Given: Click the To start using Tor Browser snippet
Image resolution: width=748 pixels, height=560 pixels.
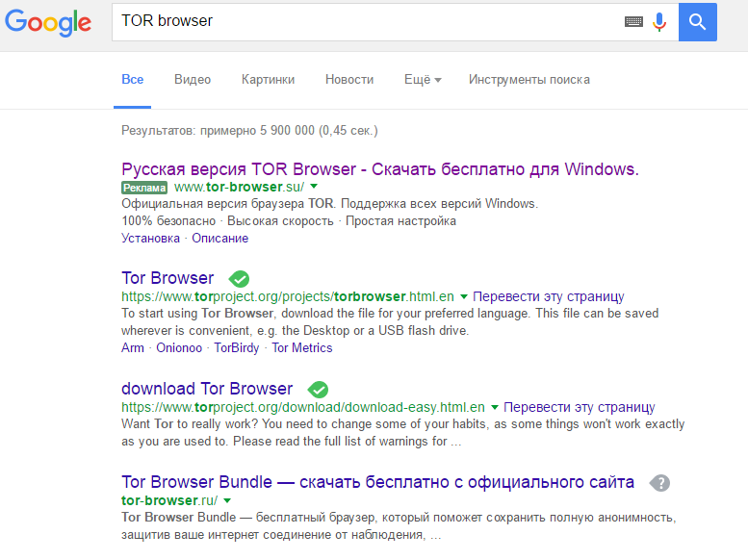Looking at the screenshot, I should (390, 322).
